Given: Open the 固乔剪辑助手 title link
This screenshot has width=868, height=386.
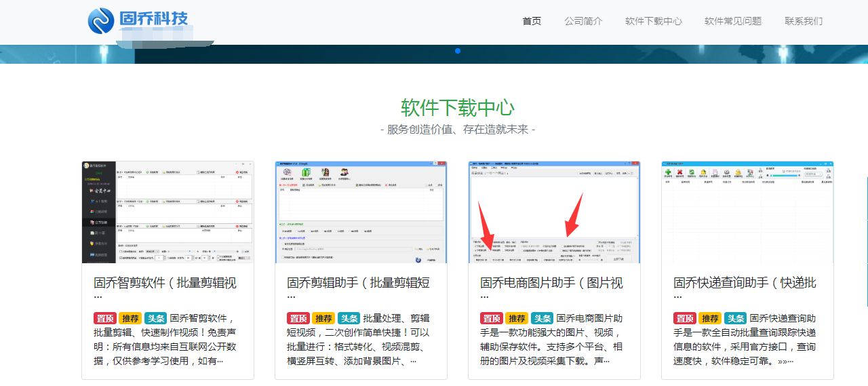Looking at the screenshot, I should (x=358, y=288).
